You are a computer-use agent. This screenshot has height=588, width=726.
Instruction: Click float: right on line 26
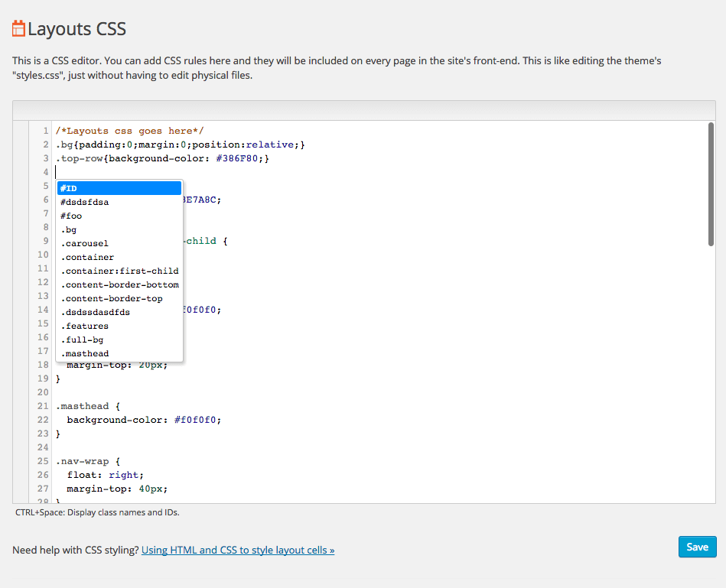click(x=106, y=475)
